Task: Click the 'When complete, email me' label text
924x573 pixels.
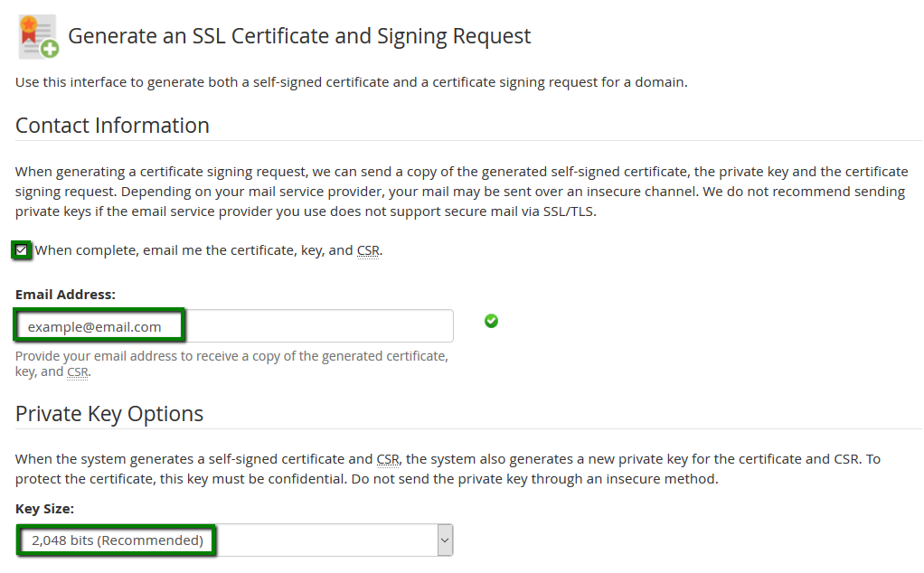Action: point(209,250)
